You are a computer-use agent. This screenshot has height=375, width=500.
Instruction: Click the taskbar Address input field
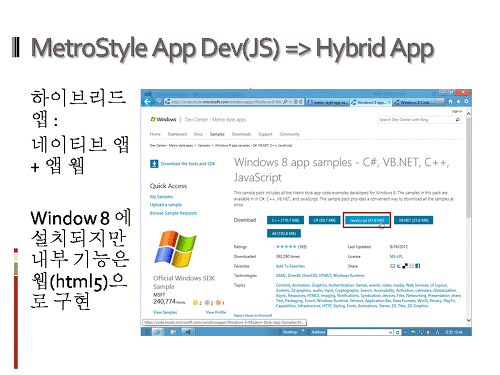point(358,332)
